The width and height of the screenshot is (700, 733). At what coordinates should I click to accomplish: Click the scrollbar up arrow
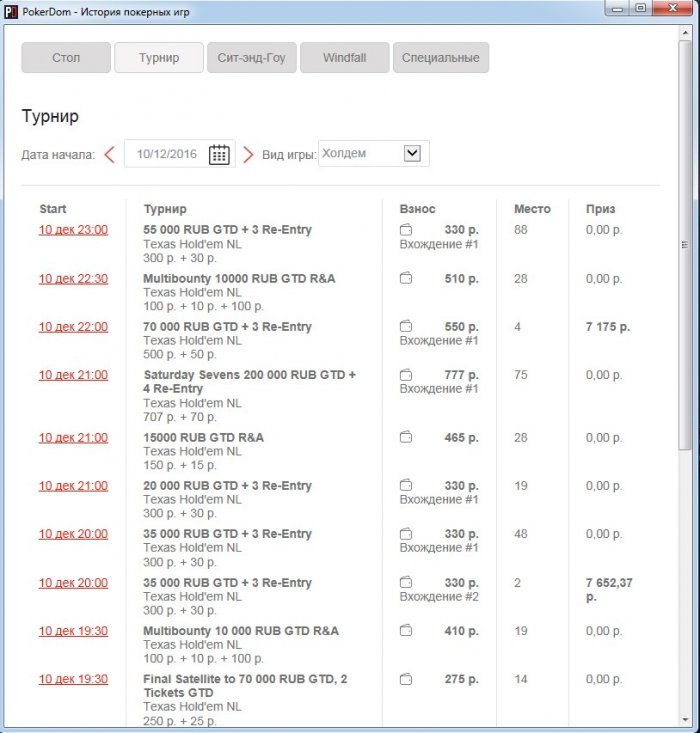[685, 33]
